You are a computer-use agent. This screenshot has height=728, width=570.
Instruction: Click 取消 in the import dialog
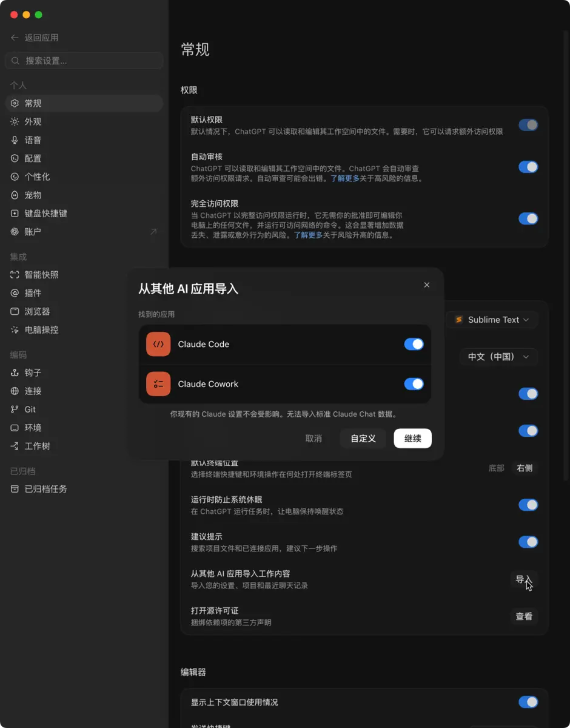pyautogui.click(x=313, y=439)
